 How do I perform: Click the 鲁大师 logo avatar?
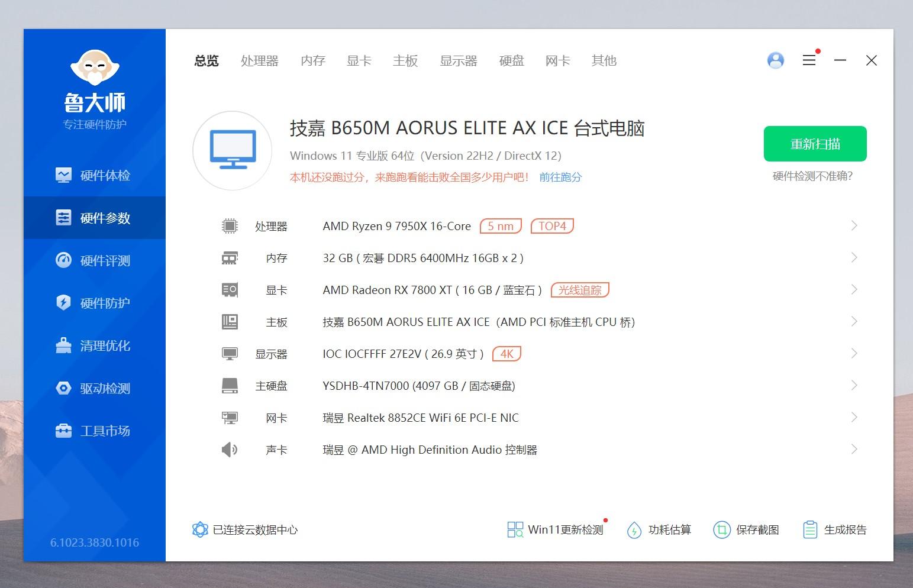pos(95,68)
